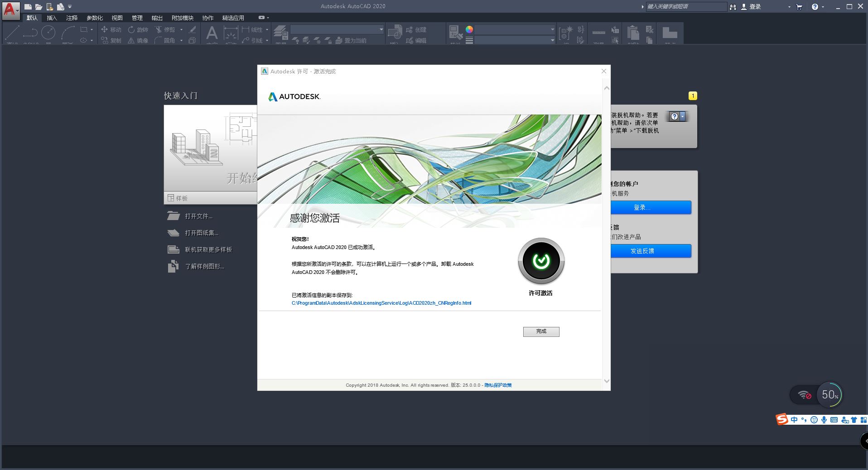The height and width of the screenshot is (470, 868).
Task: Switch to the 默认 ribbon tab
Action: 32,18
